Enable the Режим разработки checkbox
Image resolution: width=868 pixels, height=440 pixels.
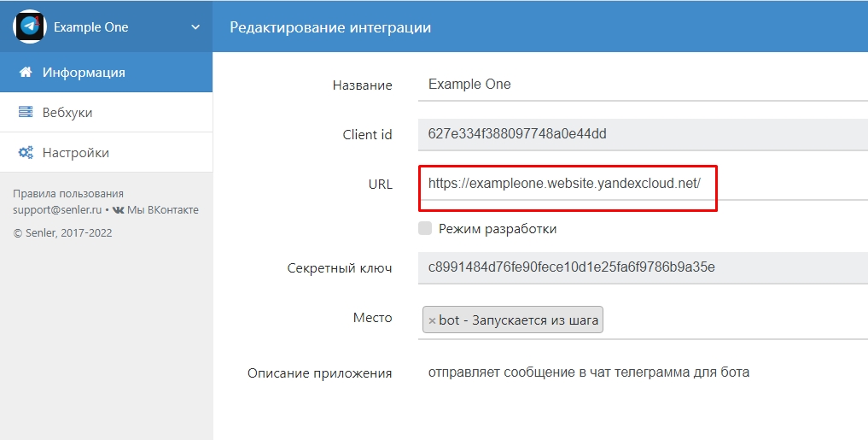point(425,228)
